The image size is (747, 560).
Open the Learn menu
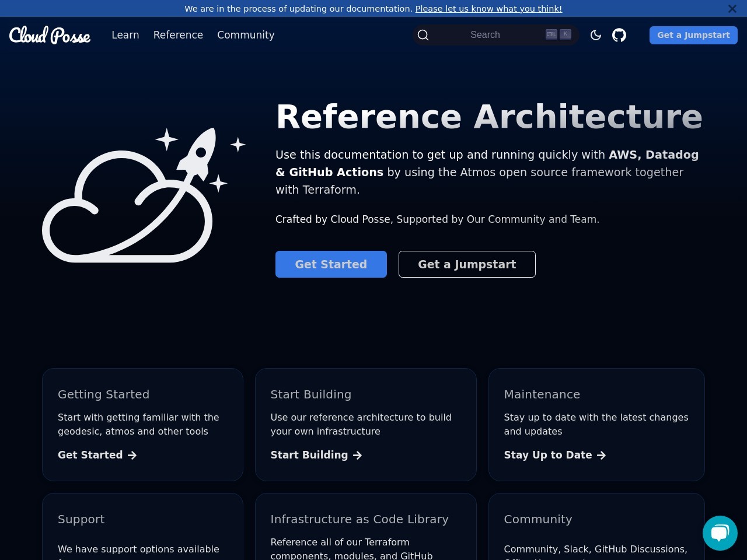click(125, 35)
